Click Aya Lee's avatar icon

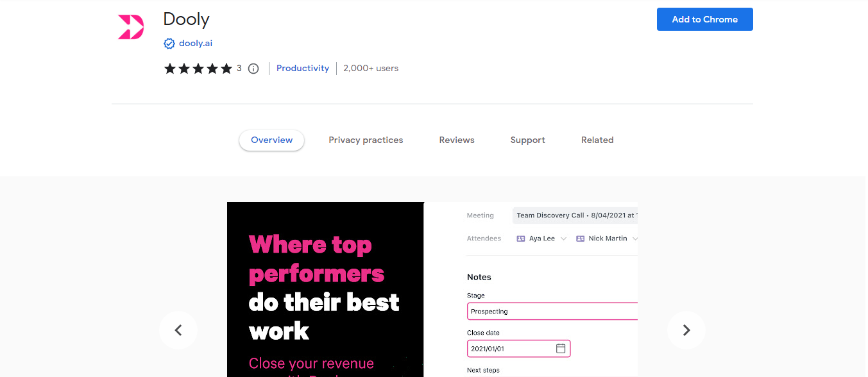pyautogui.click(x=520, y=238)
